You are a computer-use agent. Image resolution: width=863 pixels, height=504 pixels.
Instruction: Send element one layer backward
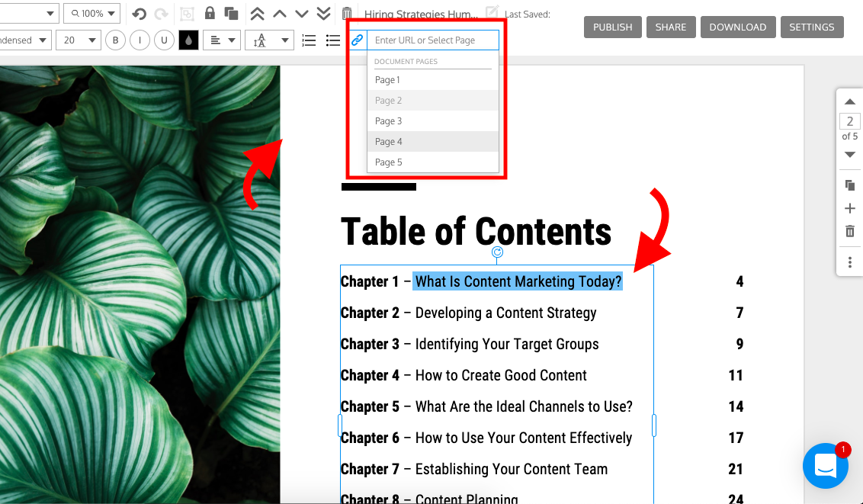pyautogui.click(x=302, y=14)
